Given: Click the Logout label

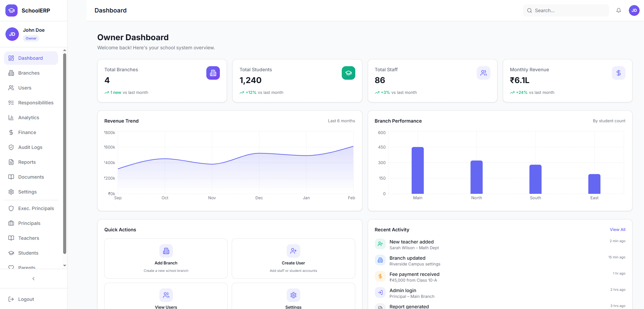Looking at the screenshot, I should (26, 299).
